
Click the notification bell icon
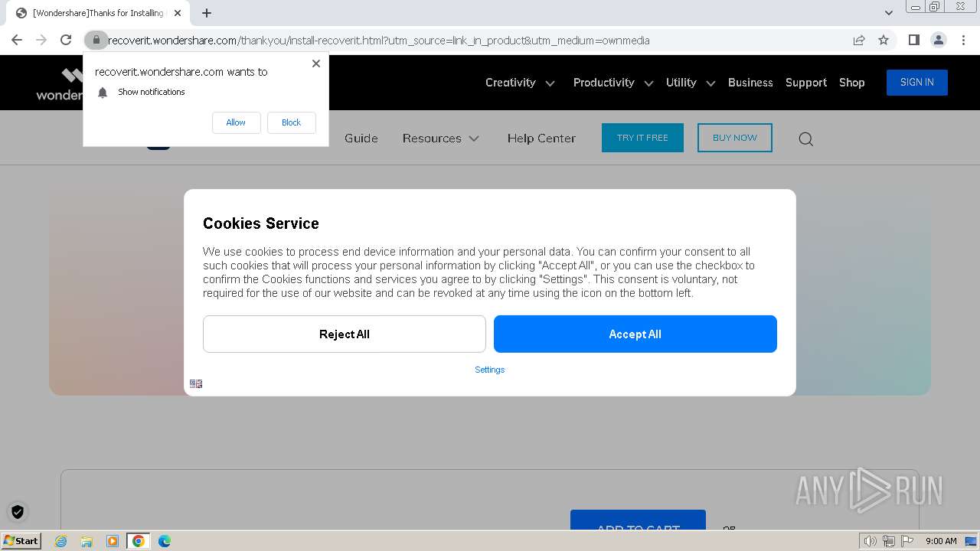click(x=103, y=92)
